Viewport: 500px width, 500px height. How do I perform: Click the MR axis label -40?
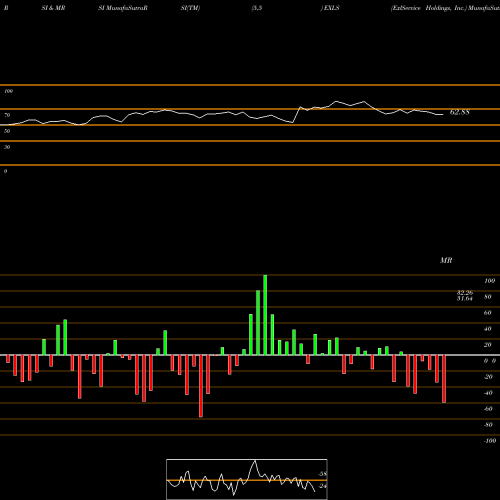click(x=488, y=393)
